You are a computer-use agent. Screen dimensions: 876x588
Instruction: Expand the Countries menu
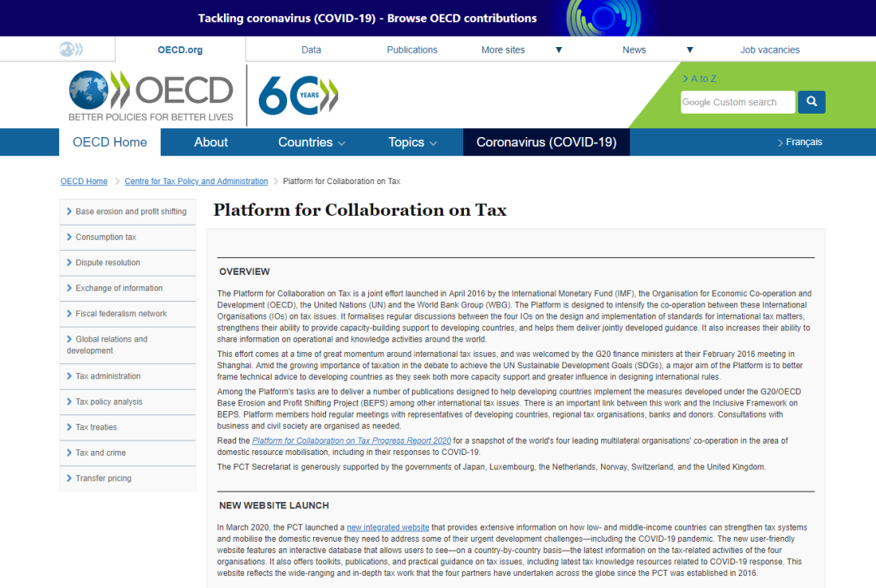[x=311, y=143]
